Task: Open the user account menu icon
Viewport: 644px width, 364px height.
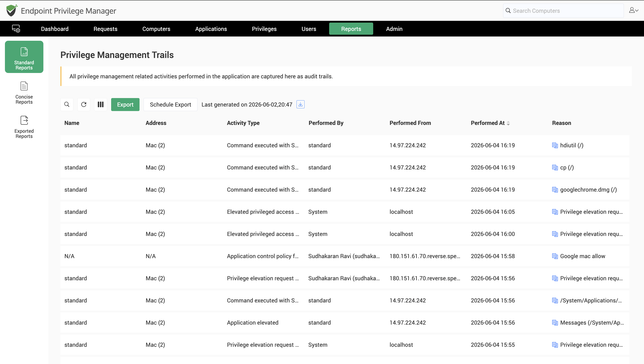Action: pos(633,10)
